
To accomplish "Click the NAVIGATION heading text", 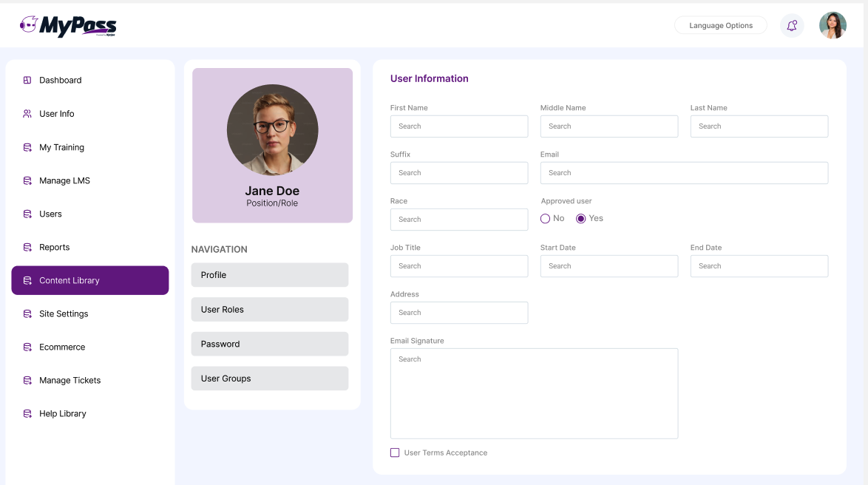I will pos(219,249).
